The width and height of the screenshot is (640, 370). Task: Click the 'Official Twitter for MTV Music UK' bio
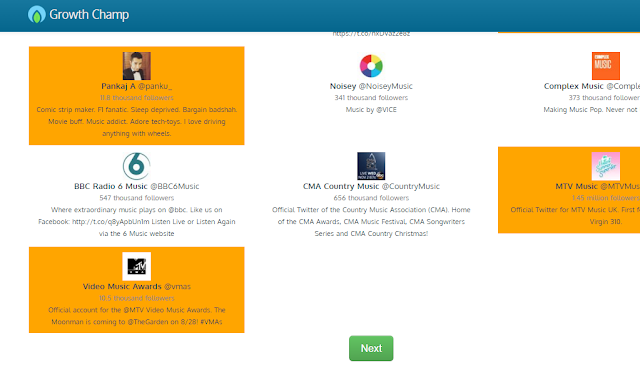click(x=576, y=216)
